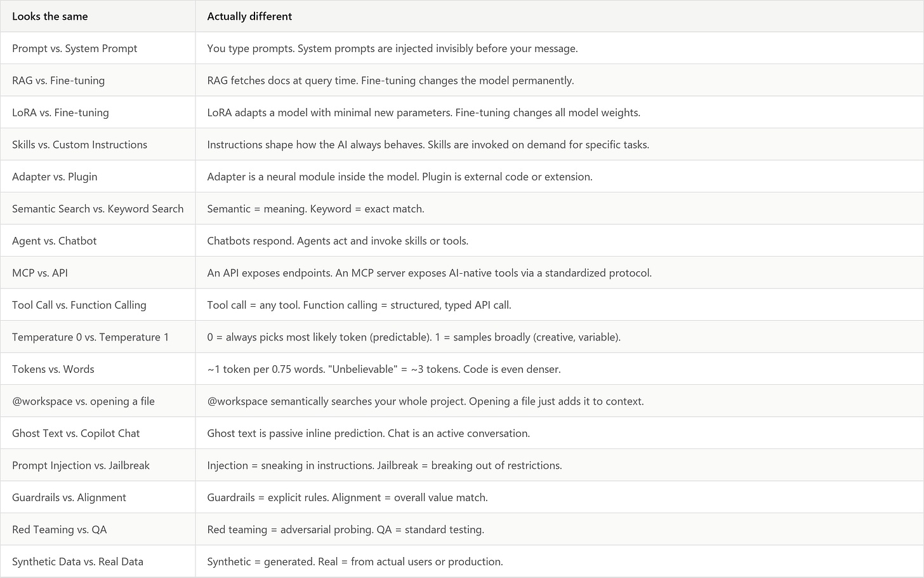Click the 'RAG vs. Fine-tuning' row label
Screen dimensions: 924x578
58,81
